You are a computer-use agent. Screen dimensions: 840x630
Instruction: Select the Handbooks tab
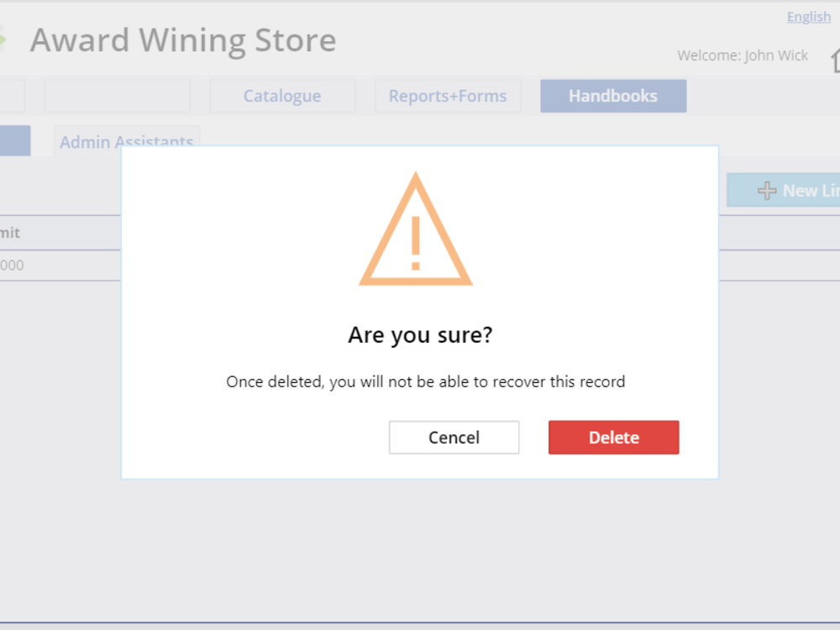pos(613,96)
